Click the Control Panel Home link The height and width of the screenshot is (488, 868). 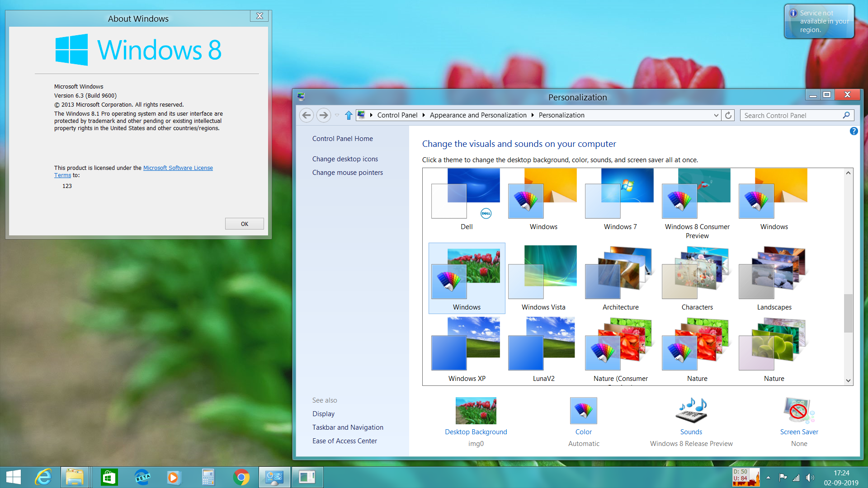[x=343, y=138]
